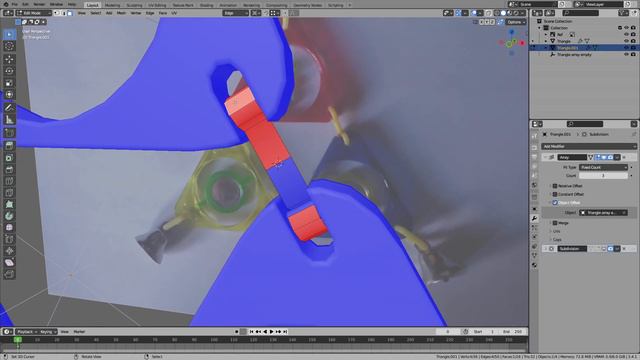Select the Rotate tool
640x360 pixels.
pos(9,71)
